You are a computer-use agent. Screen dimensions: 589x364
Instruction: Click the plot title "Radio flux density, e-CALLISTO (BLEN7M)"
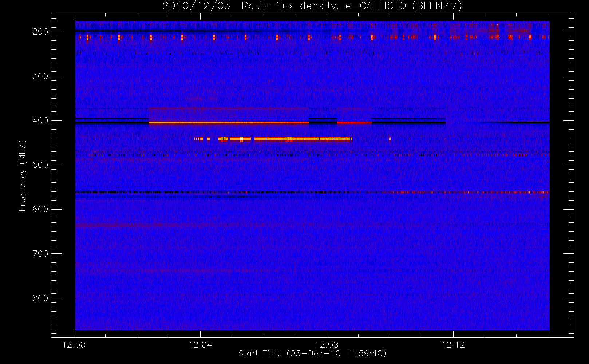click(x=352, y=6)
